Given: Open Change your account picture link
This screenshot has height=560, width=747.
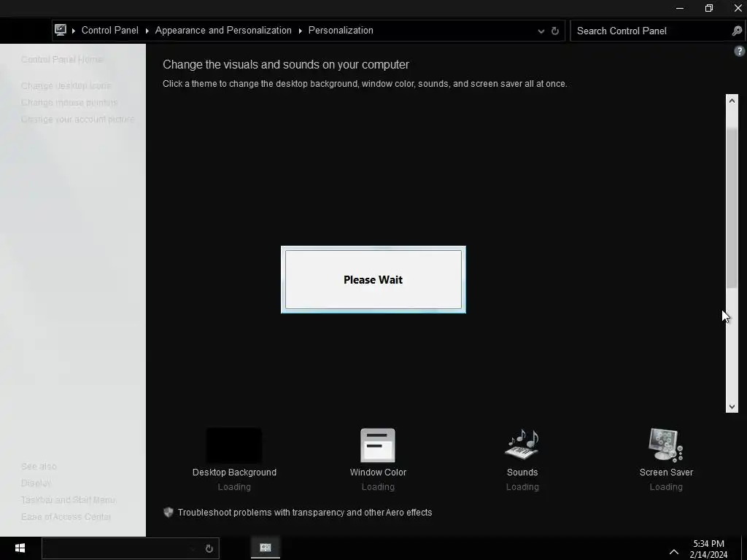Looking at the screenshot, I should [x=77, y=119].
